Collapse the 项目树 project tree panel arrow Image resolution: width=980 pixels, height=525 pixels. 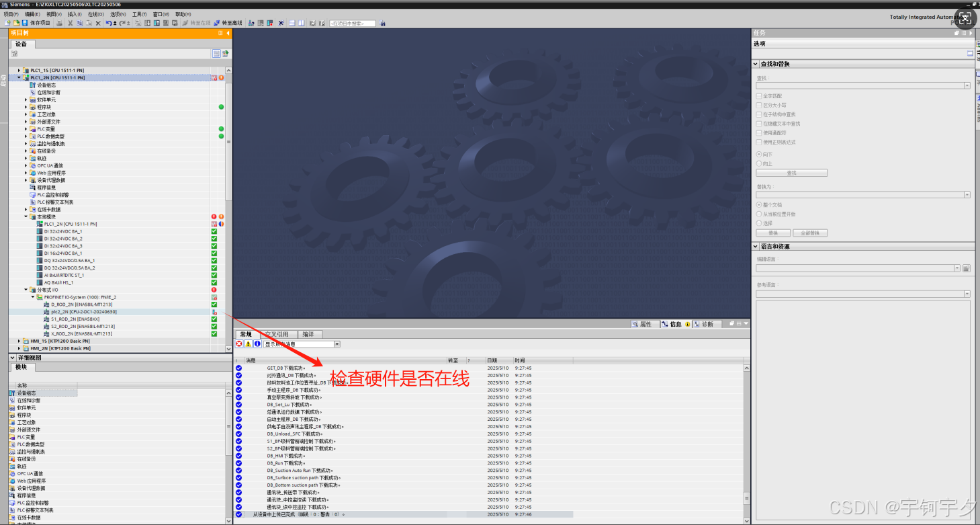click(x=228, y=33)
